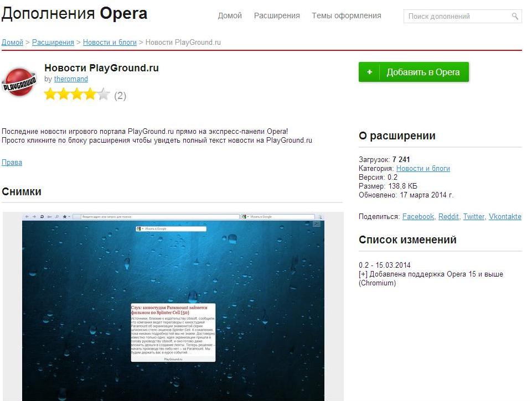Open the Расширения navigation menu item

coord(277,15)
